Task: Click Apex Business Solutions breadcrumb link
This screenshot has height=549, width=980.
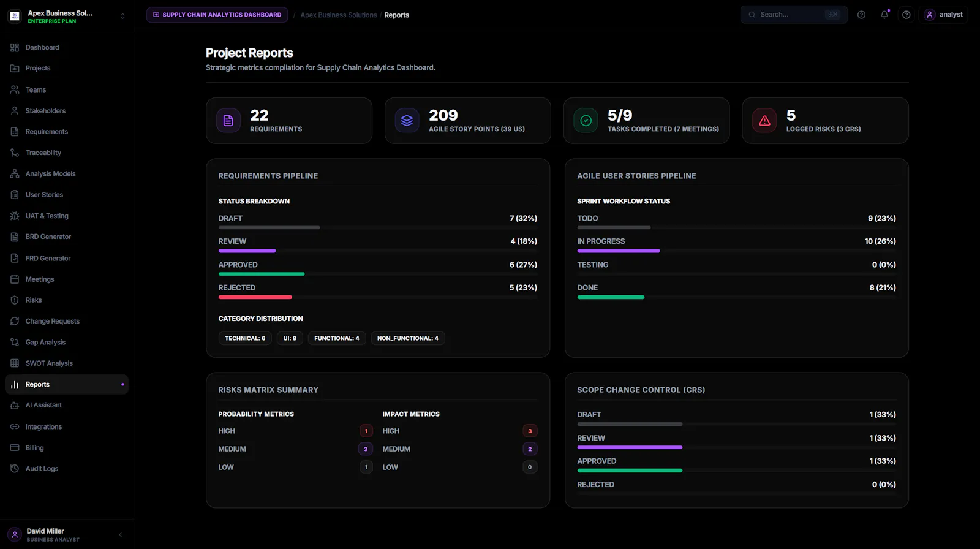Action: coord(339,15)
